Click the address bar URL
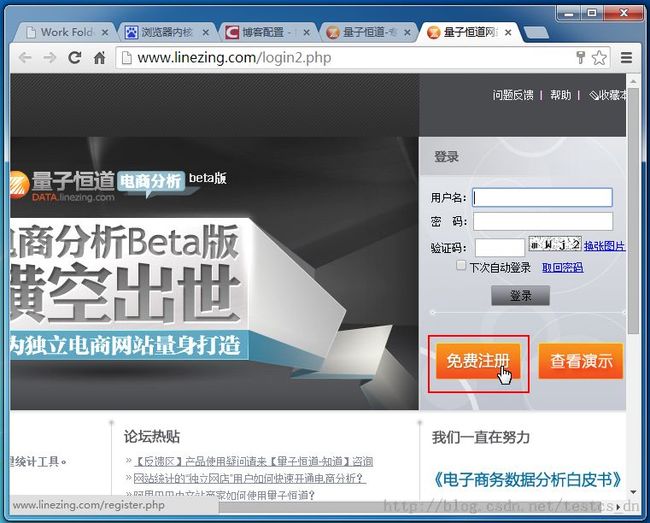The image size is (650, 523). point(234,58)
